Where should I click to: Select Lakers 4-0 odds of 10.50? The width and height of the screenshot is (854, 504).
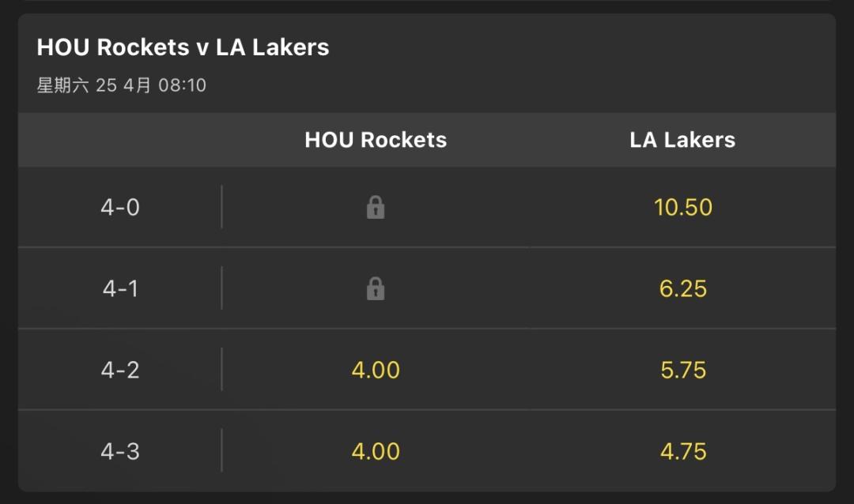coord(682,208)
